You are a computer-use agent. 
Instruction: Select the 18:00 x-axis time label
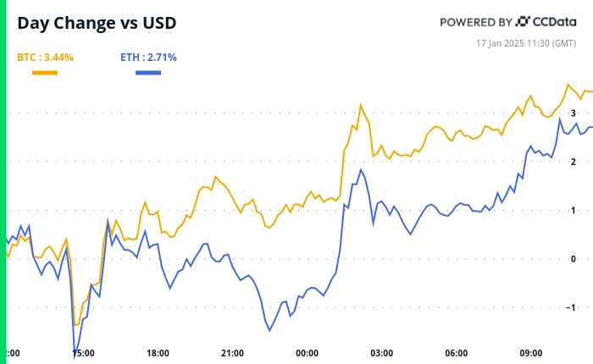tap(158, 353)
